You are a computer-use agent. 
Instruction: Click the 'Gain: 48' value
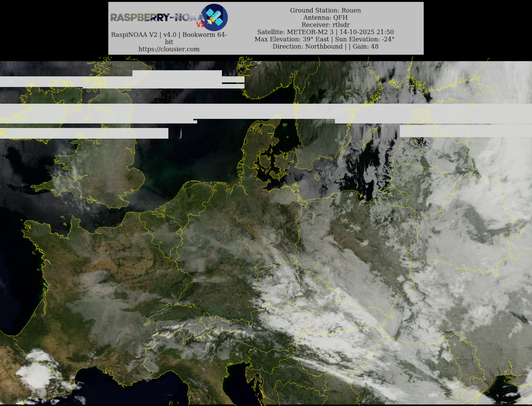365,46
